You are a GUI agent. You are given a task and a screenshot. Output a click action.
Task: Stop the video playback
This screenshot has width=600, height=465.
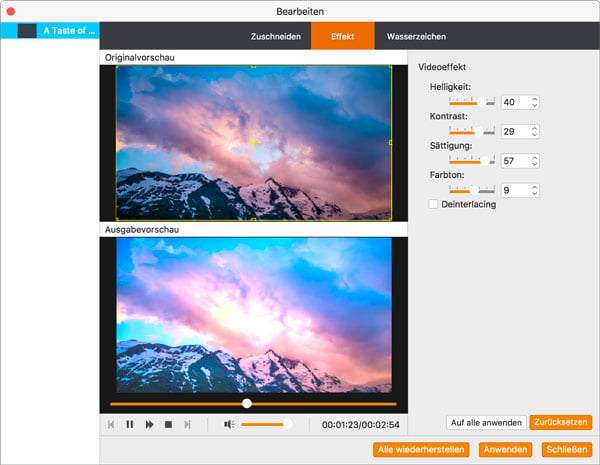coord(168,424)
